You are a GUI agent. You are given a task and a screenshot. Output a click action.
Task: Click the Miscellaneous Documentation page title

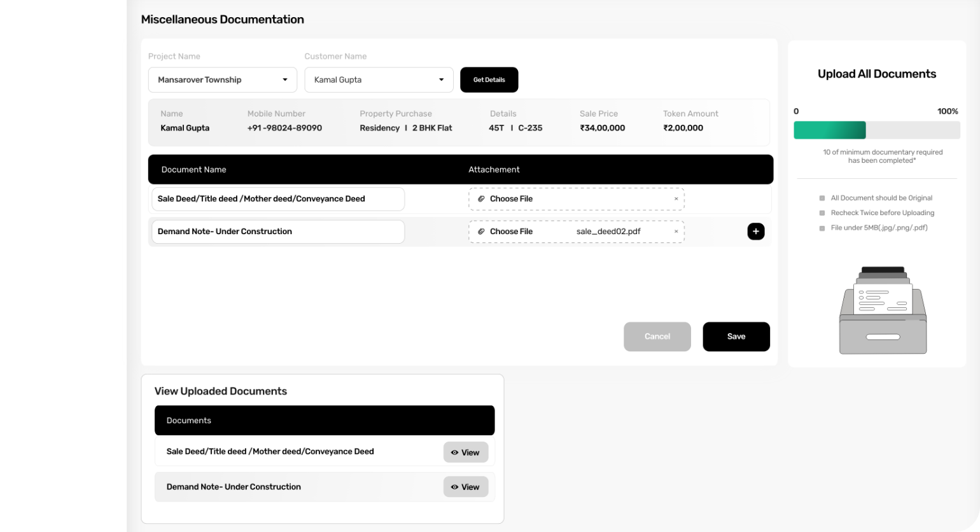pos(222,20)
